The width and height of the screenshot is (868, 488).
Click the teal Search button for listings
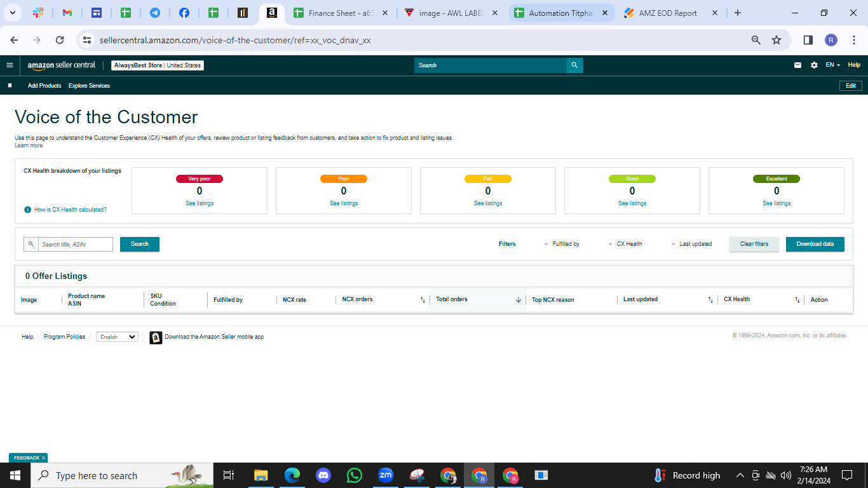coord(140,244)
